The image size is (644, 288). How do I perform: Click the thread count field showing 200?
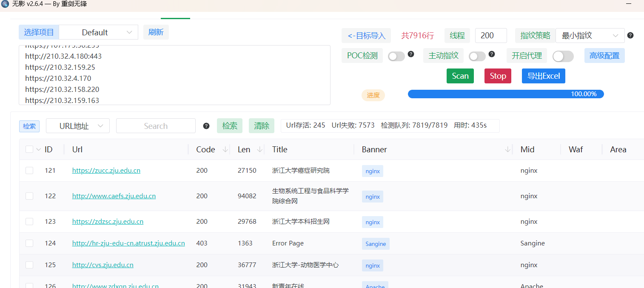491,36
